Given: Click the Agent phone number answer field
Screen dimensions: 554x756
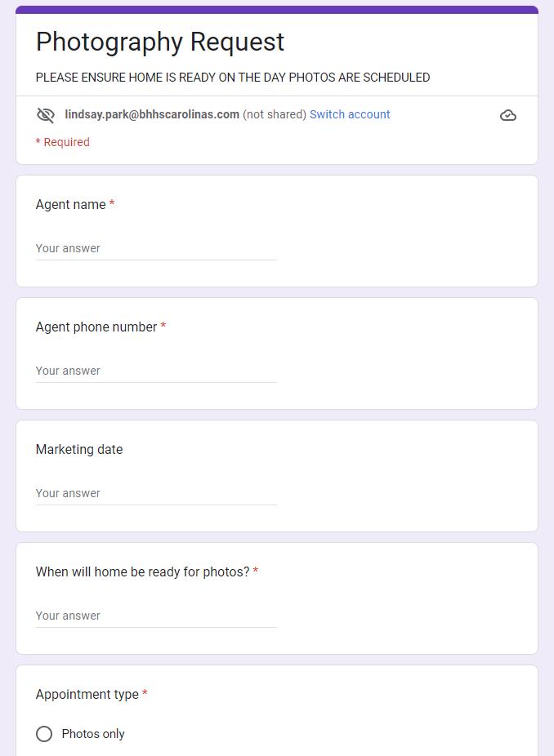Looking at the screenshot, I should point(156,371).
